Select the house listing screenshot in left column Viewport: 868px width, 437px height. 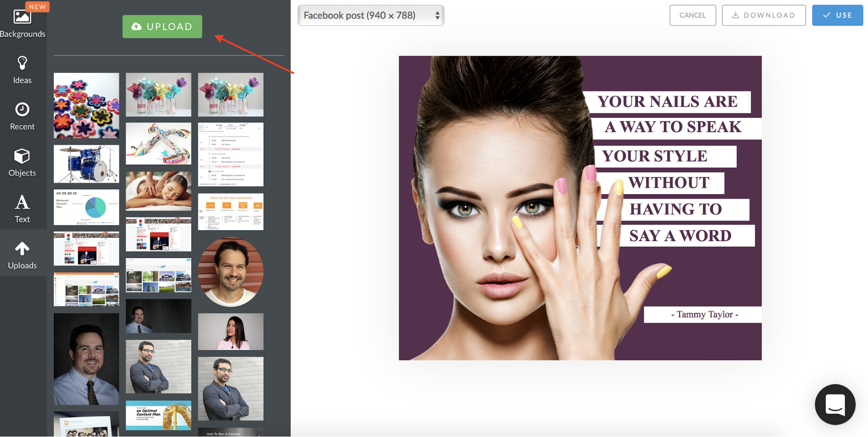pos(86,289)
